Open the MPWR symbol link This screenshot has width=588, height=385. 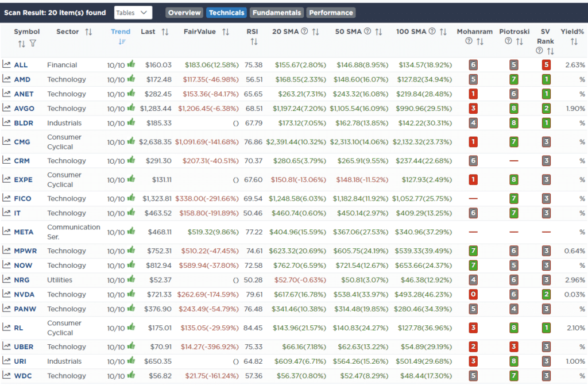[x=25, y=251]
